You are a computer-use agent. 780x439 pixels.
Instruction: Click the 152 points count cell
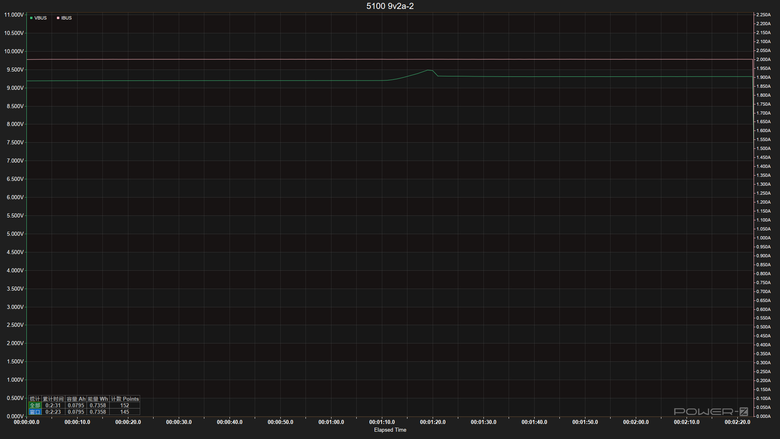pos(124,405)
